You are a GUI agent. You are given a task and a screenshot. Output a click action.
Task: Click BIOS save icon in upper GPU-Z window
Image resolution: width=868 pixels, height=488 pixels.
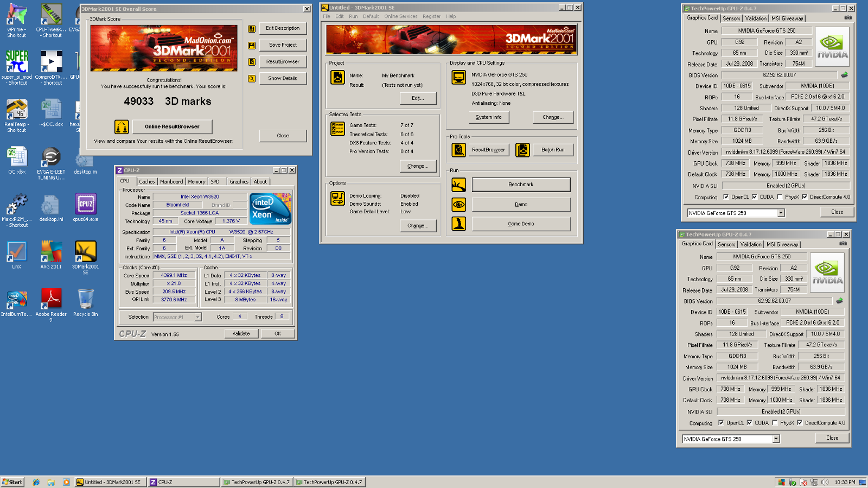[x=844, y=75]
